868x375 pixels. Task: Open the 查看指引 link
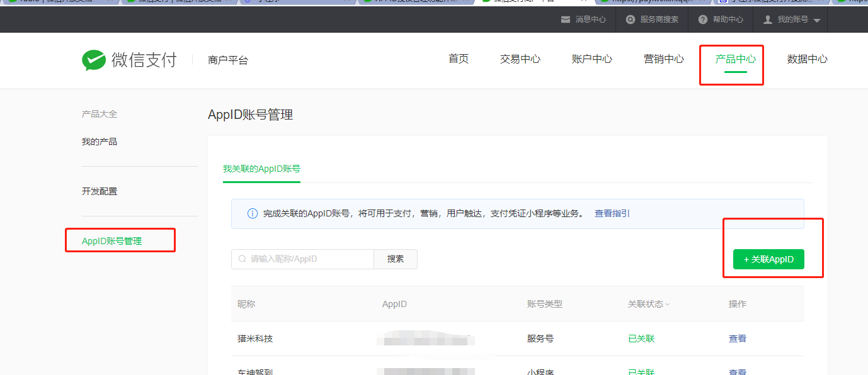tap(612, 214)
